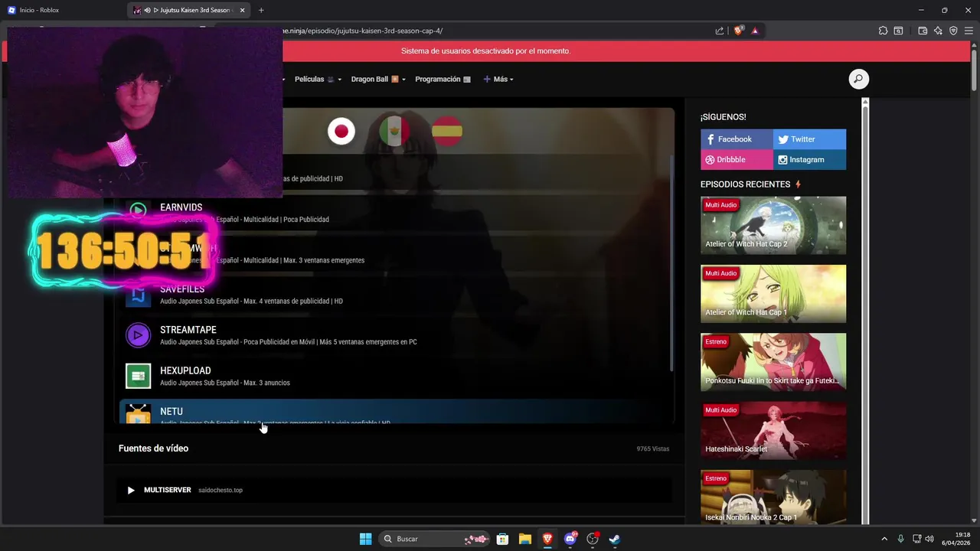Open Ponkotsu Fuuki Iin episode thumbnail
This screenshot has height=551, width=980.
pos(773,362)
